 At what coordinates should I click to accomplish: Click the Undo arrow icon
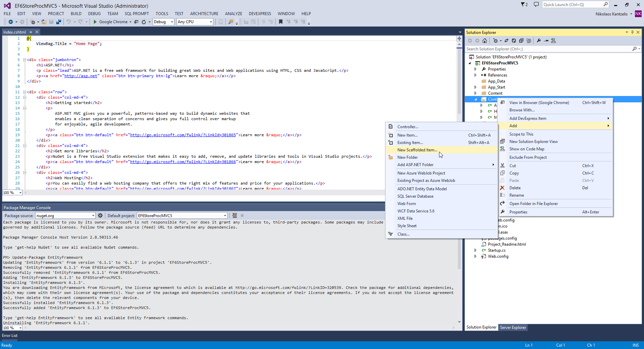point(69,22)
